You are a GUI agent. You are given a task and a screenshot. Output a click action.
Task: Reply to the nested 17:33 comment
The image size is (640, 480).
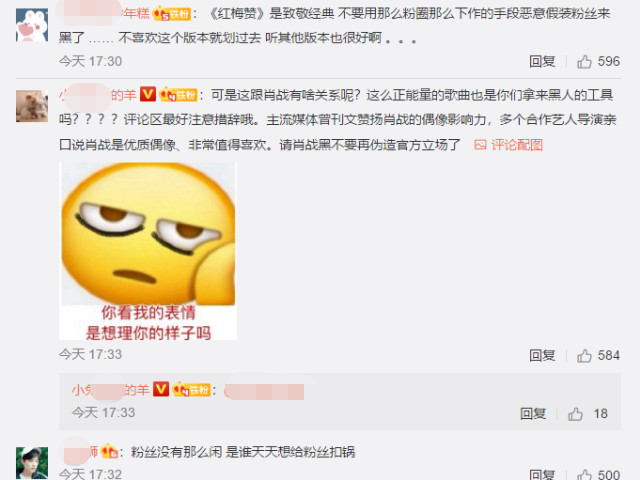coord(533,414)
